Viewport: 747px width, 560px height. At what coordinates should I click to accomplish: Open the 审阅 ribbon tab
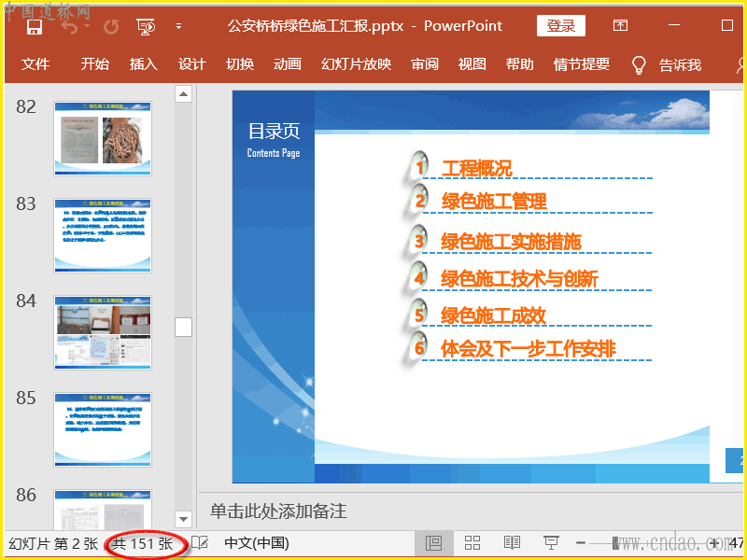tap(425, 63)
